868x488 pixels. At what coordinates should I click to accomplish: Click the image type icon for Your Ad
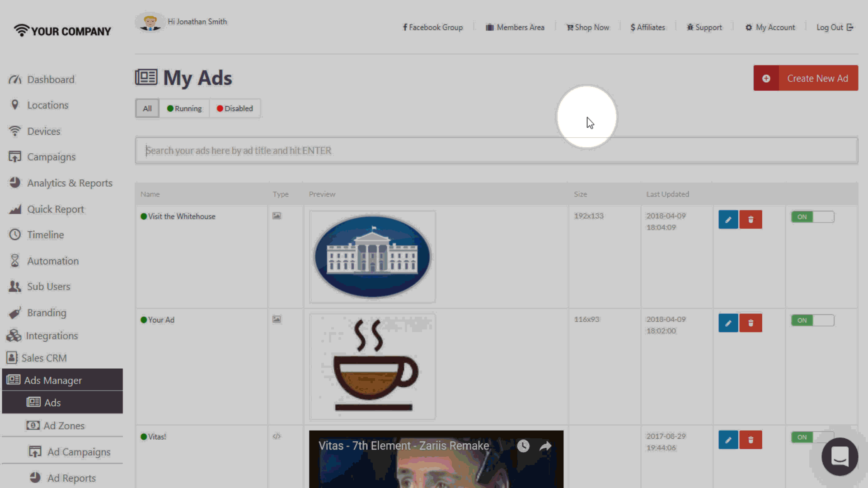click(277, 319)
